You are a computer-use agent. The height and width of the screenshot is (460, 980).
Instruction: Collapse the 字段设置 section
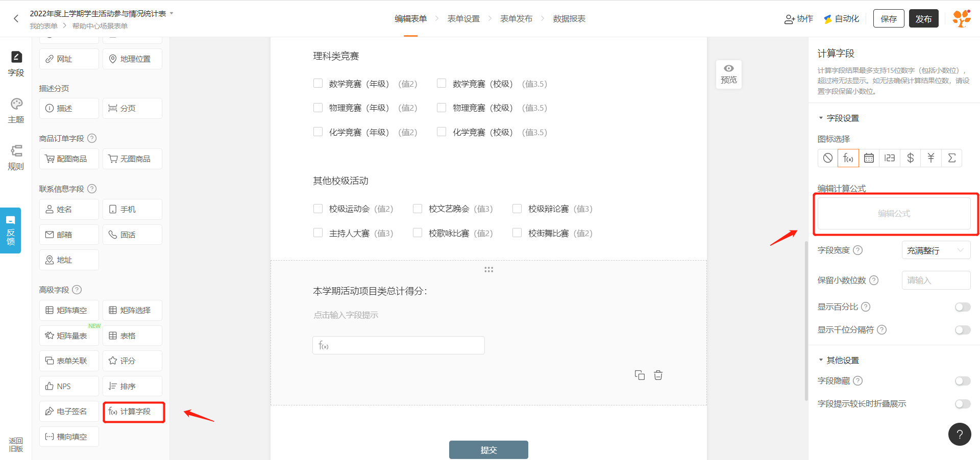[821, 118]
